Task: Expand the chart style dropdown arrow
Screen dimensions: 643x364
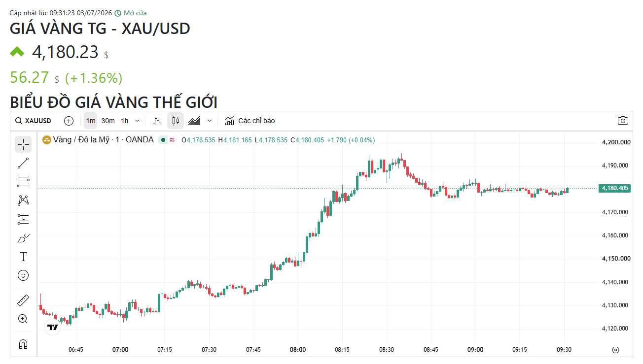Action: (210, 121)
